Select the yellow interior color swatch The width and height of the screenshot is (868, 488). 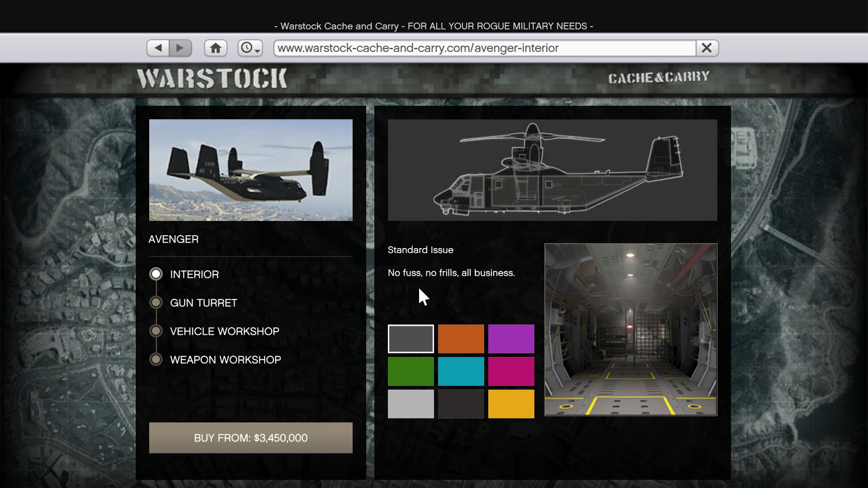point(511,404)
